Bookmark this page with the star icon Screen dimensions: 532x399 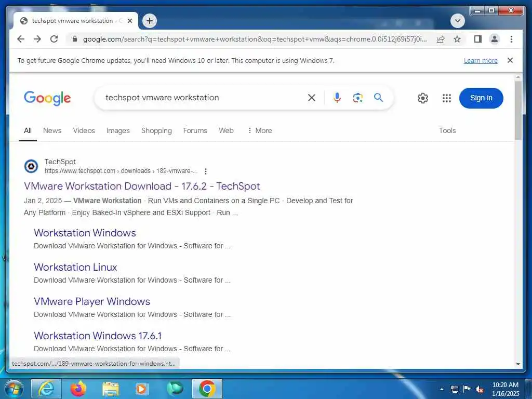[457, 39]
